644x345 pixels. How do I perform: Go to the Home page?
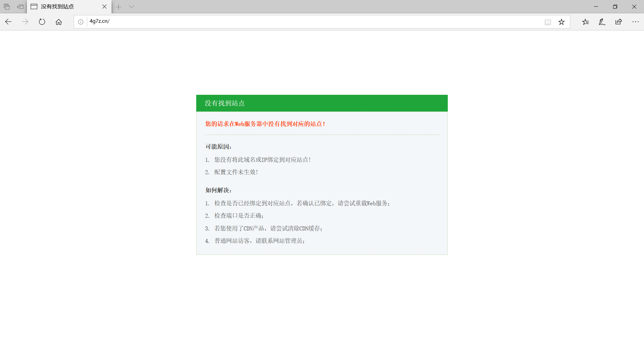tap(59, 22)
